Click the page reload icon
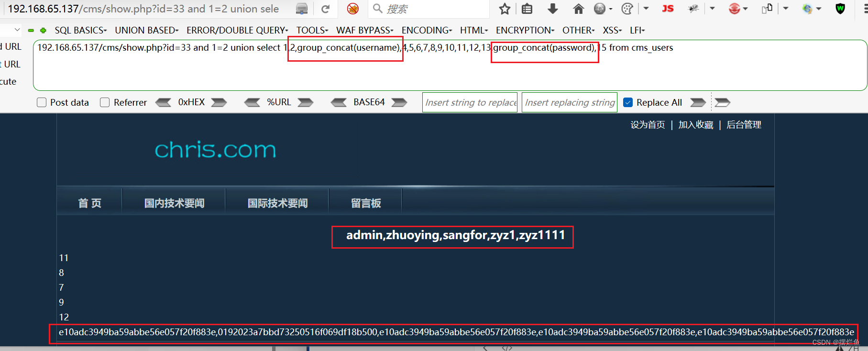The height and width of the screenshot is (351, 868). coord(326,9)
